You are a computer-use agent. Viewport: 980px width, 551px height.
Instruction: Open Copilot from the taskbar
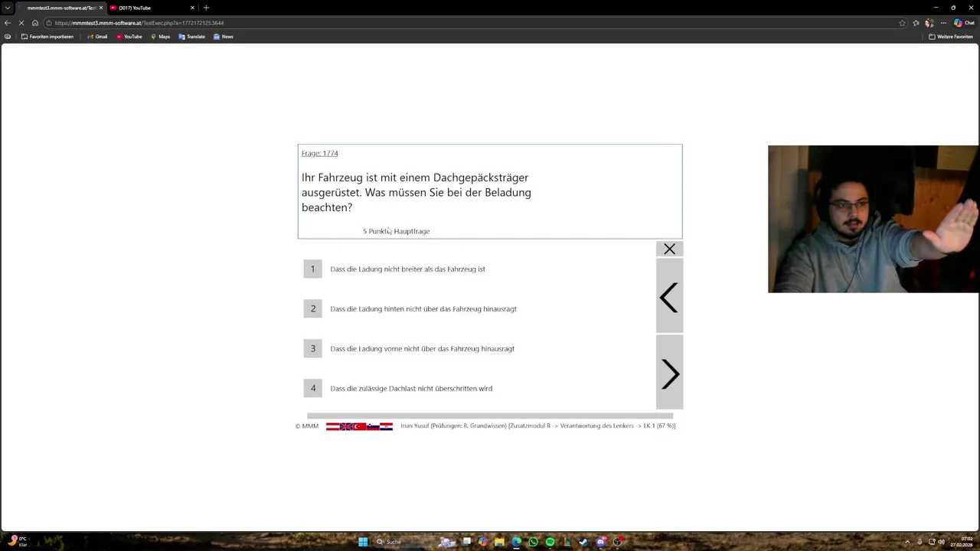coord(482,542)
